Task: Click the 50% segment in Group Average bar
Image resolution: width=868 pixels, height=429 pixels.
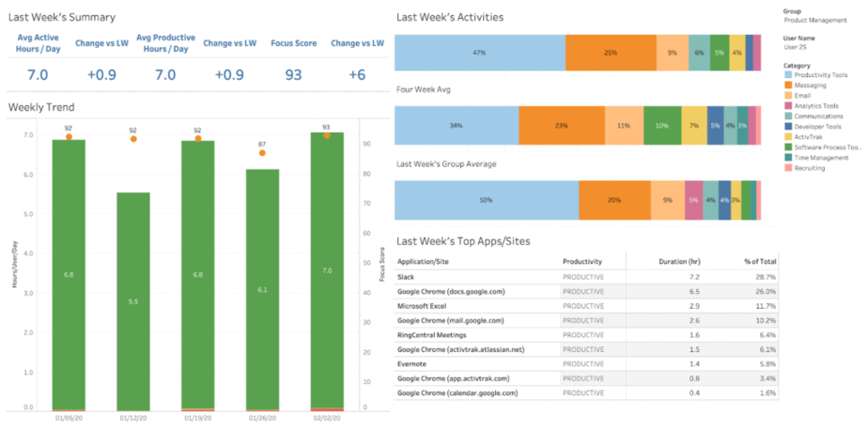Action: [x=486, y=200]
